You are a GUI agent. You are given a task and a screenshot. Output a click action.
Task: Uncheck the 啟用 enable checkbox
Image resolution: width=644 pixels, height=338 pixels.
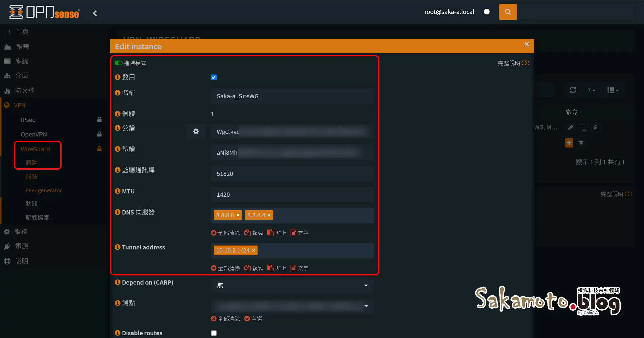click(214, 77)
